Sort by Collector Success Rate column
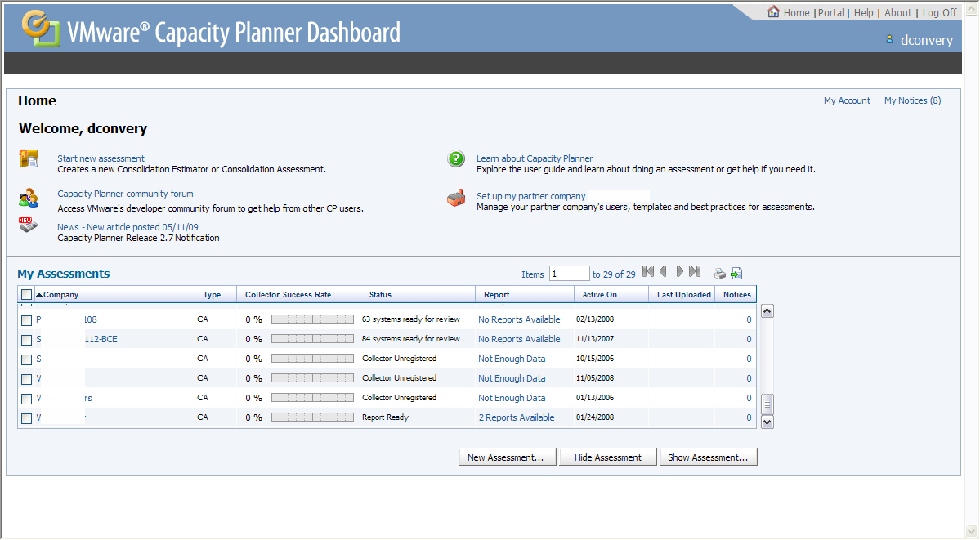This screenshot has height=540, width=980. [x=289, y=294]
